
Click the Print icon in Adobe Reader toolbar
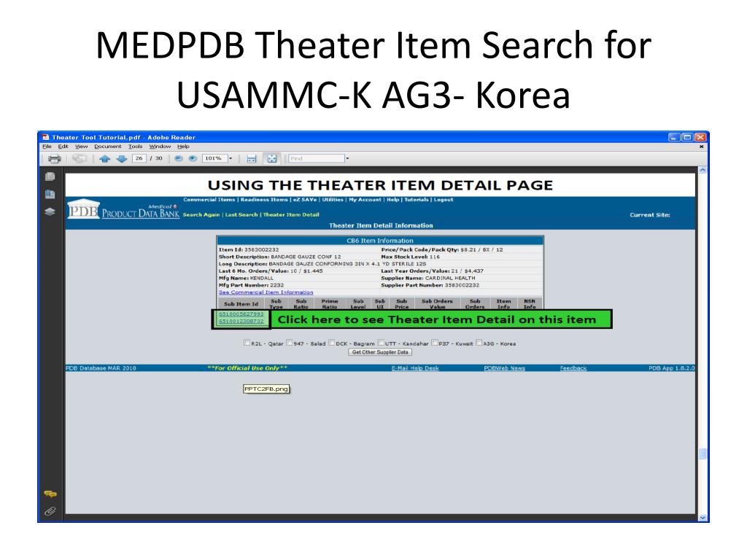pyautogui.click(x=54, y=158)
